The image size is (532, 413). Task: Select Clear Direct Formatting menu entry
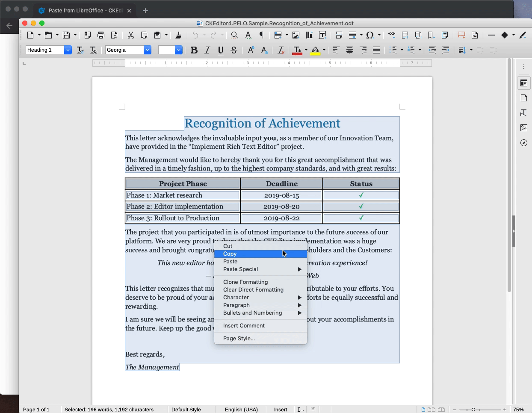260,289
